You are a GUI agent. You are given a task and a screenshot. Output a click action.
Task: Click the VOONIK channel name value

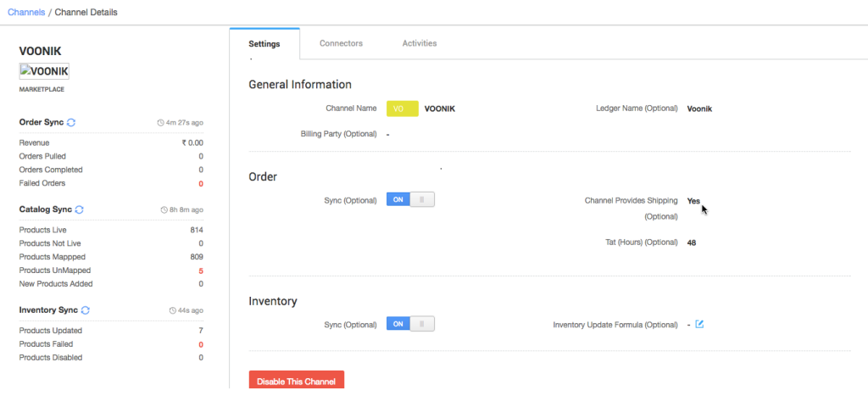click(440, 109)
